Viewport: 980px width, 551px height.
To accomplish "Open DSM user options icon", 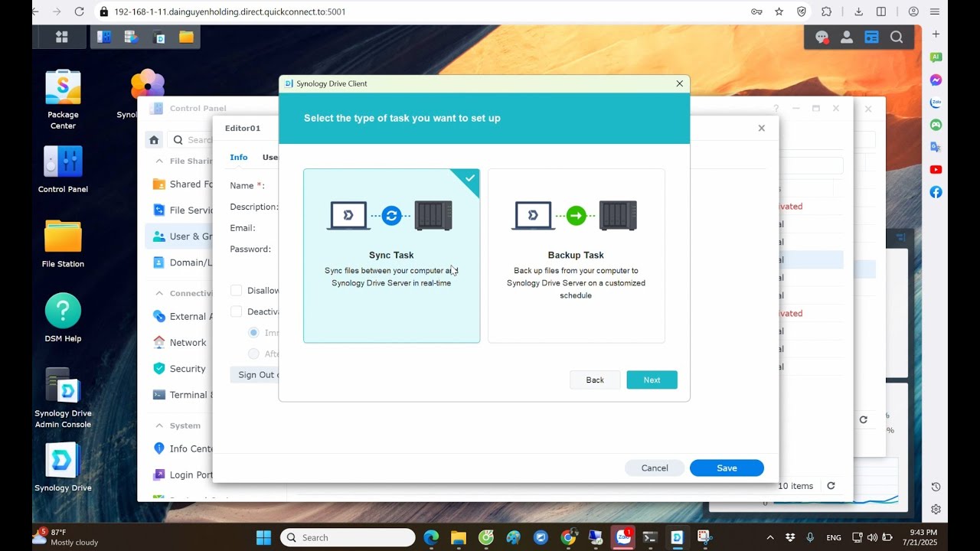I will (x=847, y=37).
